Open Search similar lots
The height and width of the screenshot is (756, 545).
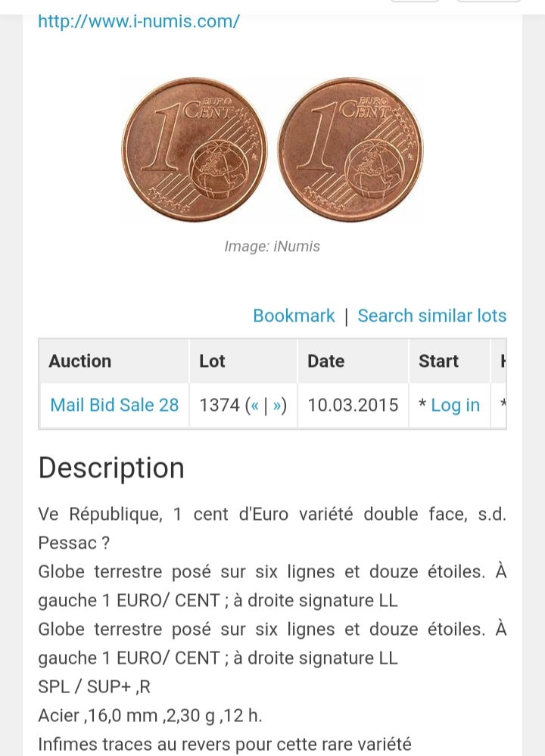[432, 316]
